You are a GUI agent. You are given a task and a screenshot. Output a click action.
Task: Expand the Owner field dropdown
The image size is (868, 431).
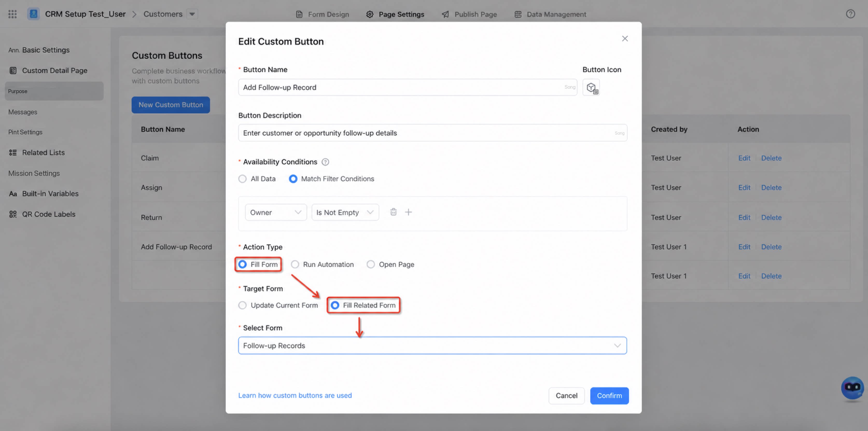pyautogui.click(x=276, y=212)
